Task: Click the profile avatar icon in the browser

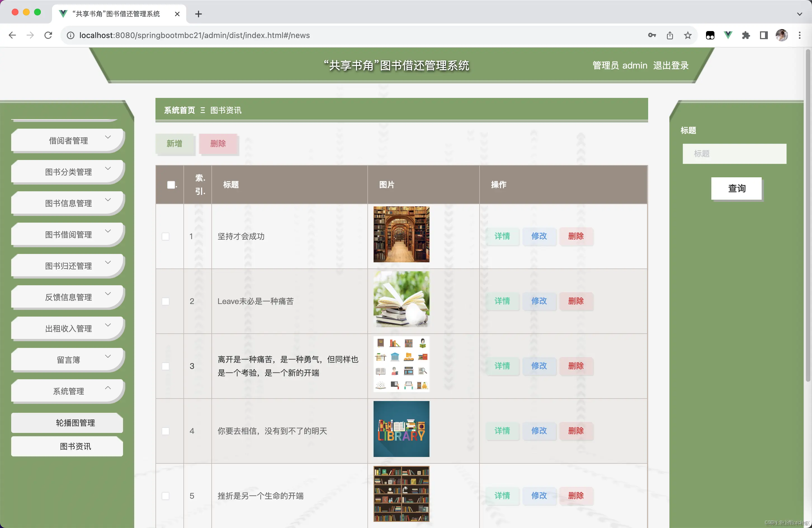Action: (x=782, y=35)
